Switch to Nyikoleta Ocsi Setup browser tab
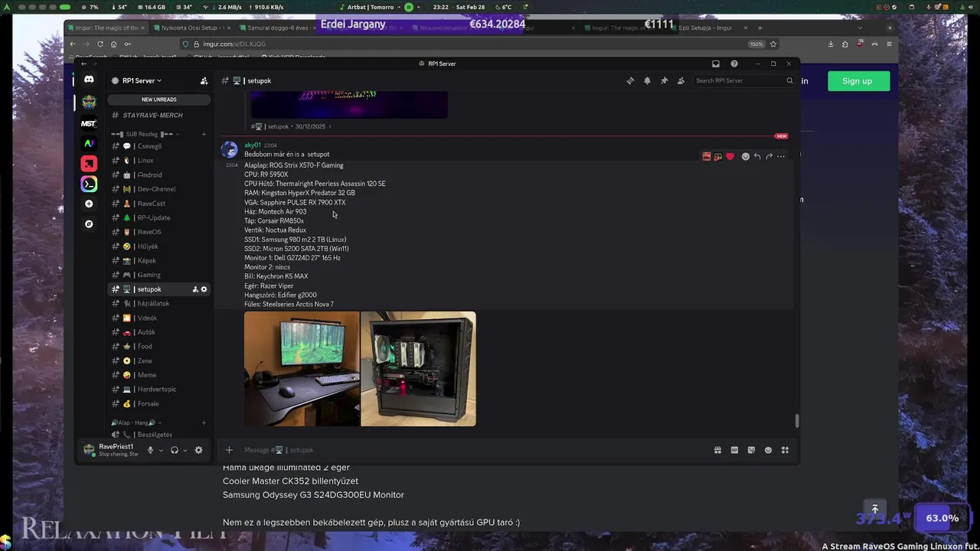The height and width of the screenshot is (551, 980). pyautogui.click(x=193, y=28)
